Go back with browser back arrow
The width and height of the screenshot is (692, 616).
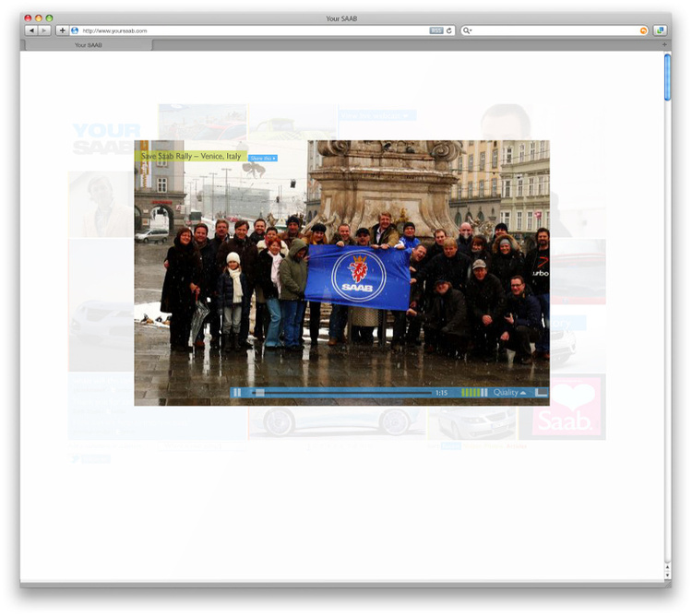coord(31,30)
